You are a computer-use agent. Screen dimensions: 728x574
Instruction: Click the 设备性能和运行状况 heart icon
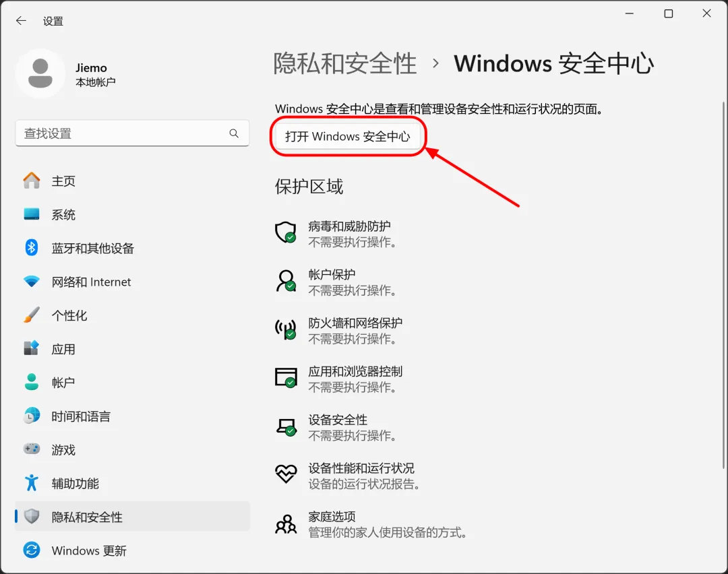point(286,474)
